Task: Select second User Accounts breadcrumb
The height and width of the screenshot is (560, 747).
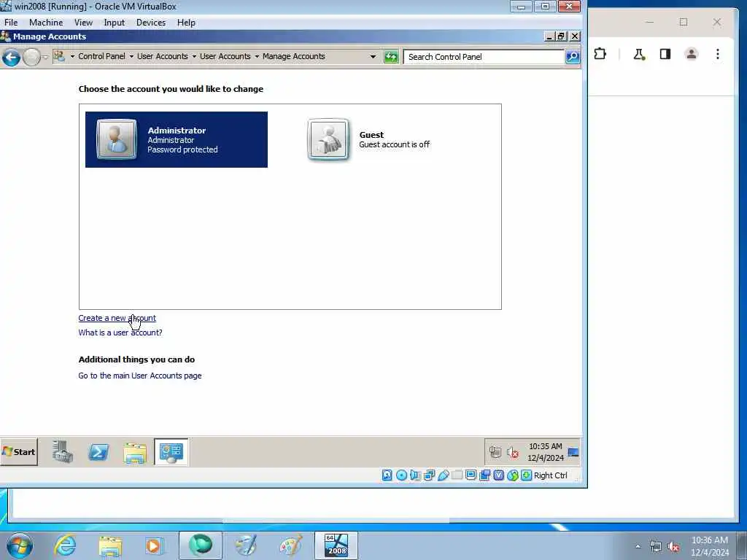Action: pos(225,56)
